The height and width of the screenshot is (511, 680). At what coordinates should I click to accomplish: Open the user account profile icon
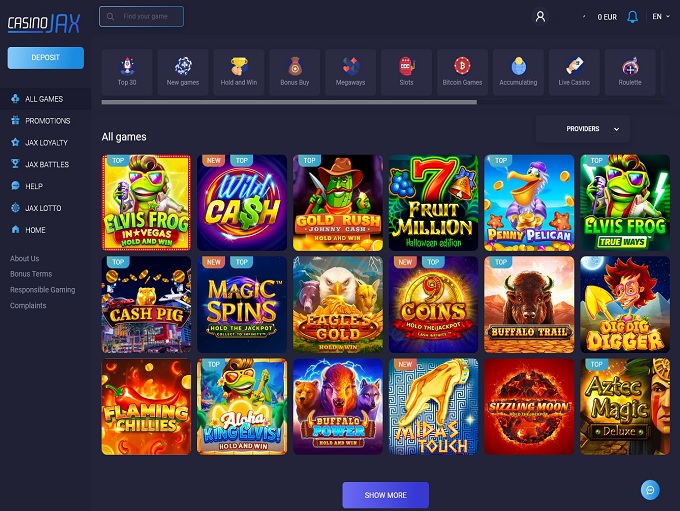click(540, 17)
